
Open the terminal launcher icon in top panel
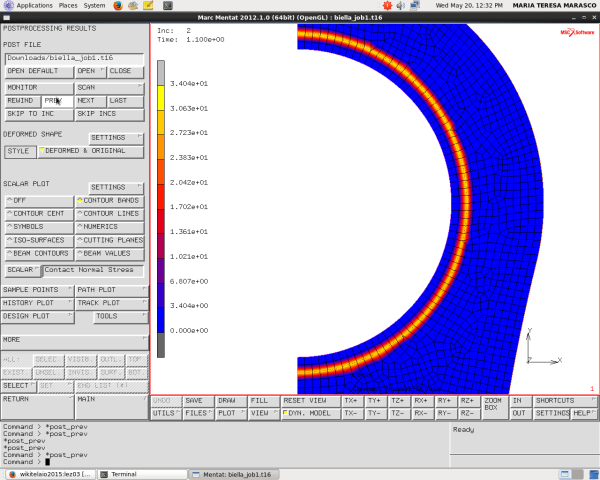(168, 5)
